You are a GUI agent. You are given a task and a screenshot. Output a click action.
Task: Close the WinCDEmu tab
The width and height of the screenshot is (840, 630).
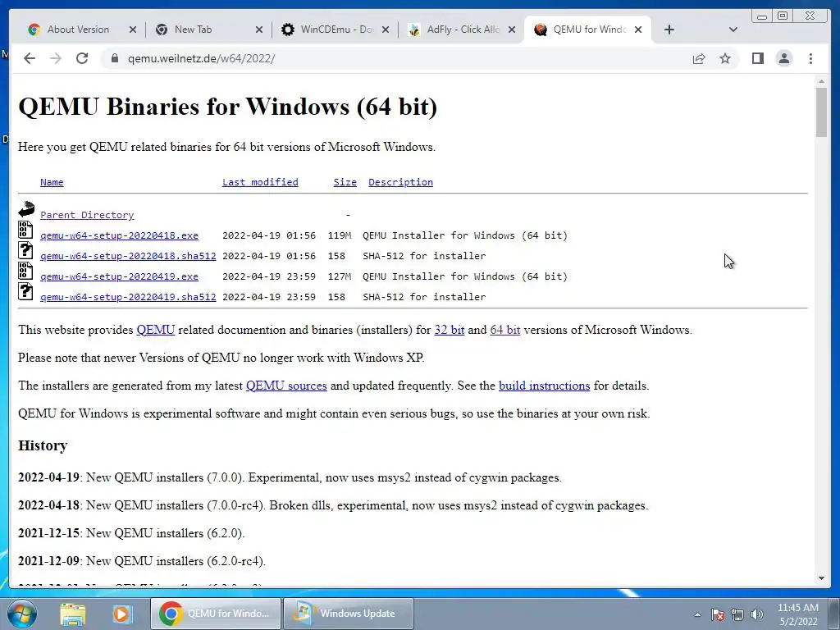point(386,30)
